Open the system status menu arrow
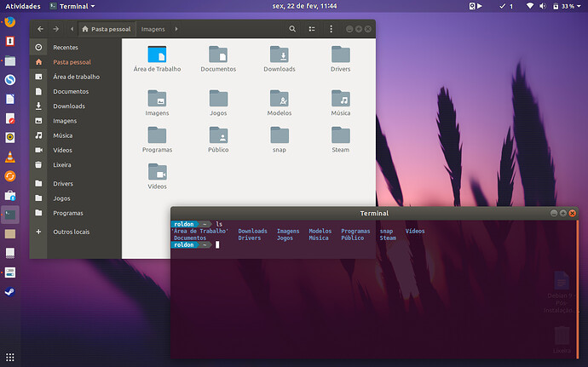Viewport: 588px width, 367px height. pyautogui.click(x=579, y=6)
